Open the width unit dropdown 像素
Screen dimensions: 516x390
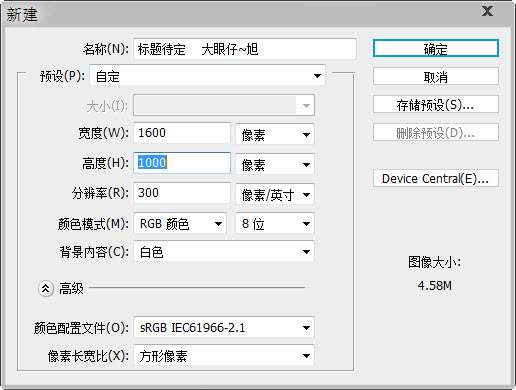pos(275,134)
